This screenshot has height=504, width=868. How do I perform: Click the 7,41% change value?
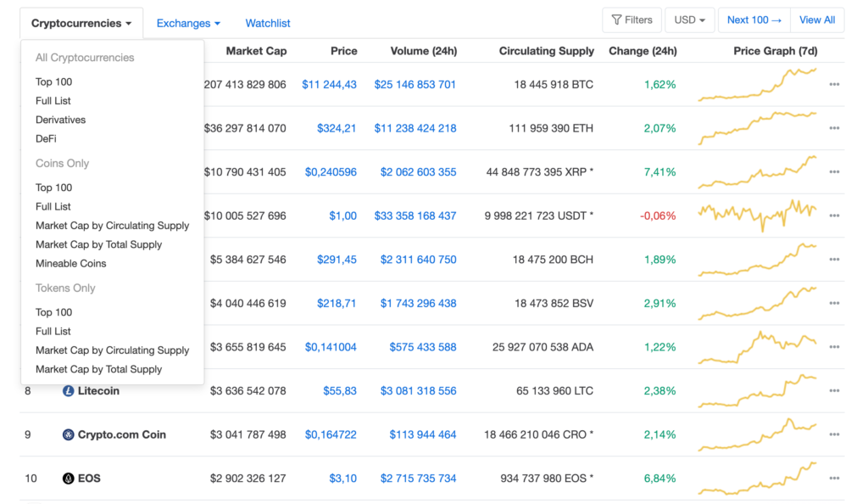[659, 171]
